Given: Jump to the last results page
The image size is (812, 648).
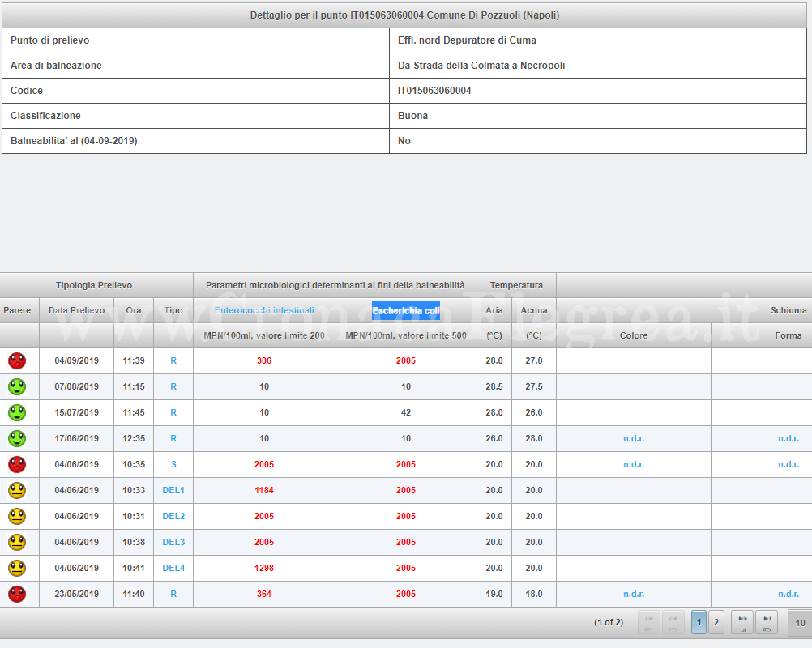Looking at the screenshot, I should pos(767,622).
